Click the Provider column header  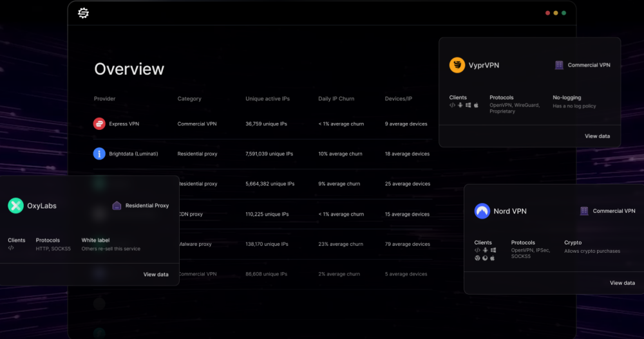pyautogui.click(x=105, y=98)
